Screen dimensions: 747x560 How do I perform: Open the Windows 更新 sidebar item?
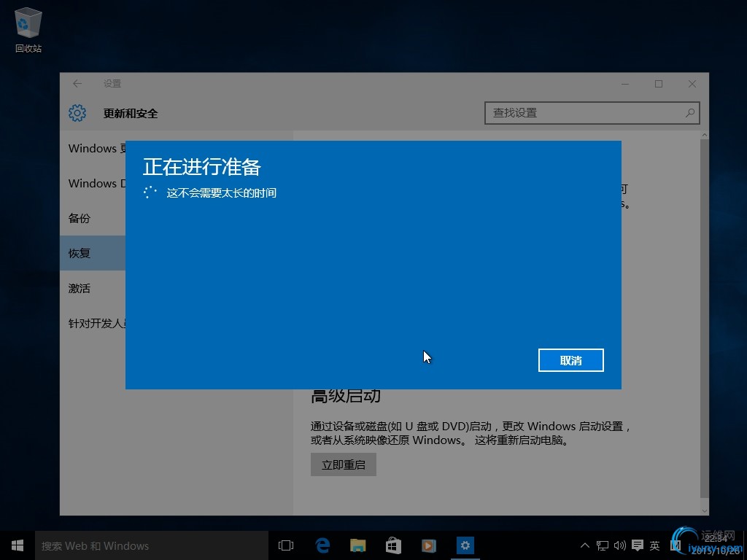[93, 148]
